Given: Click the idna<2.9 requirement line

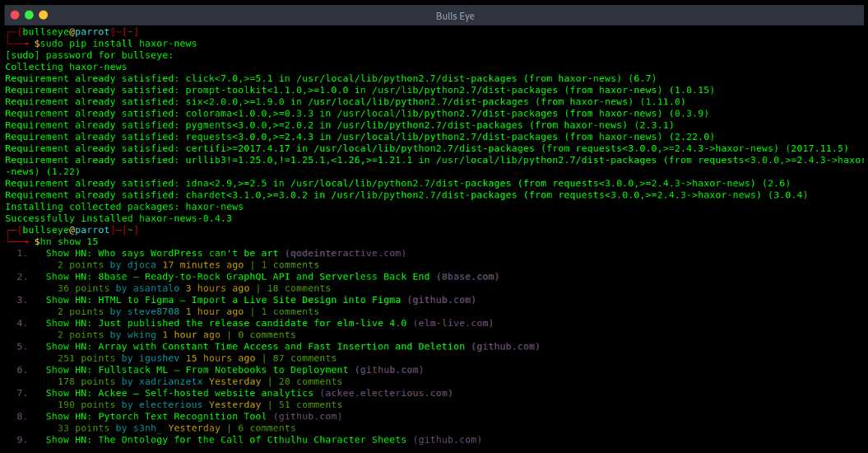Looking at the screenshot, I should pyautogui.click(x=397, y=183).
